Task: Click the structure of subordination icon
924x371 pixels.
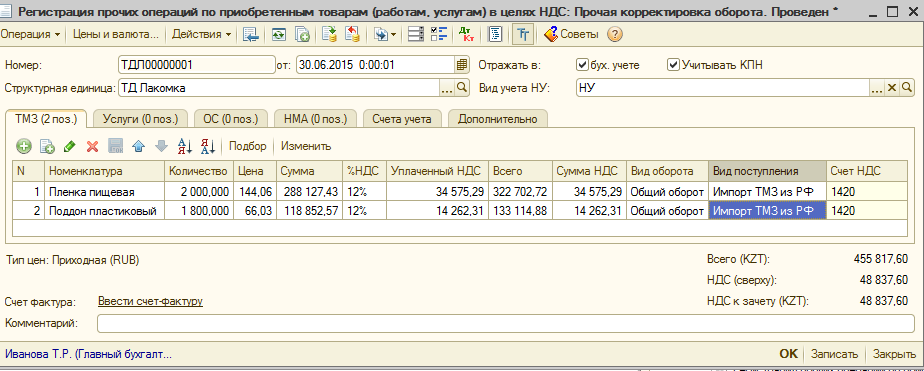Action: tap(416, 35)
